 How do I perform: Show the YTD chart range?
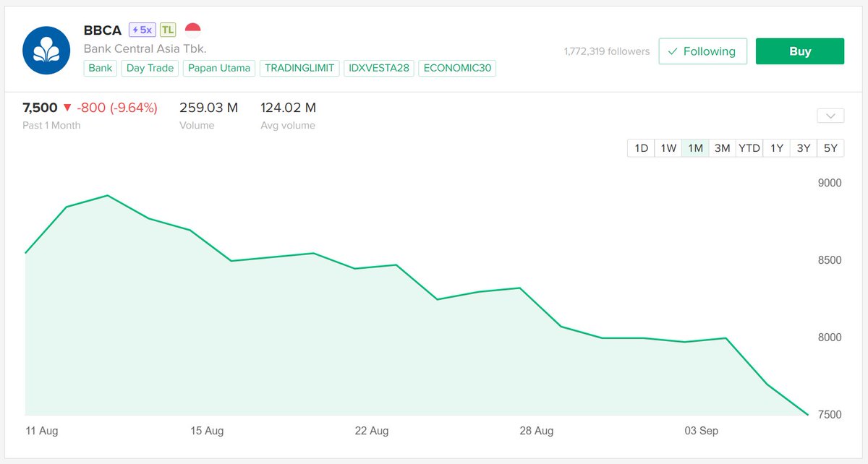[749, 148]
